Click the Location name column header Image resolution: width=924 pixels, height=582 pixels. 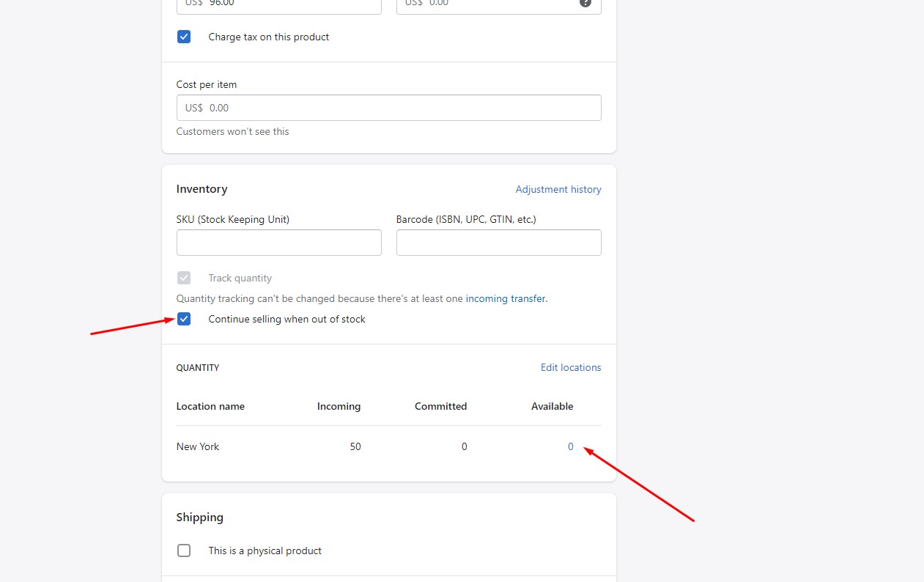click(210, 406)
